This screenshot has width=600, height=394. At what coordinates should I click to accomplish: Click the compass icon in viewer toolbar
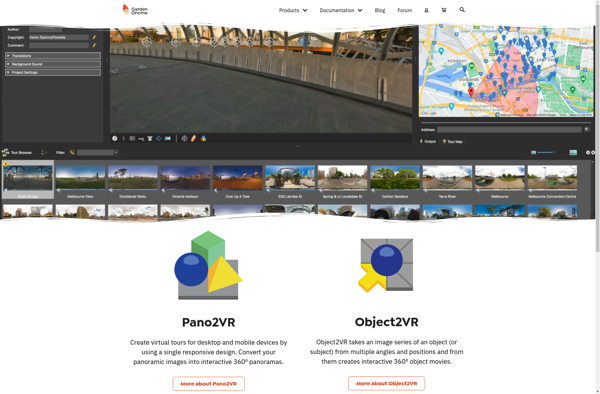coord(114,138)
